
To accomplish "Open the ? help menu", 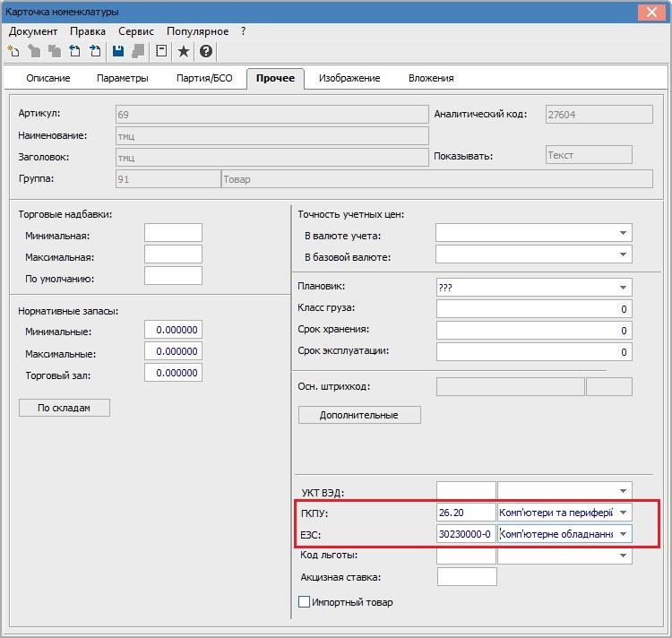I will tap(243, 31).
